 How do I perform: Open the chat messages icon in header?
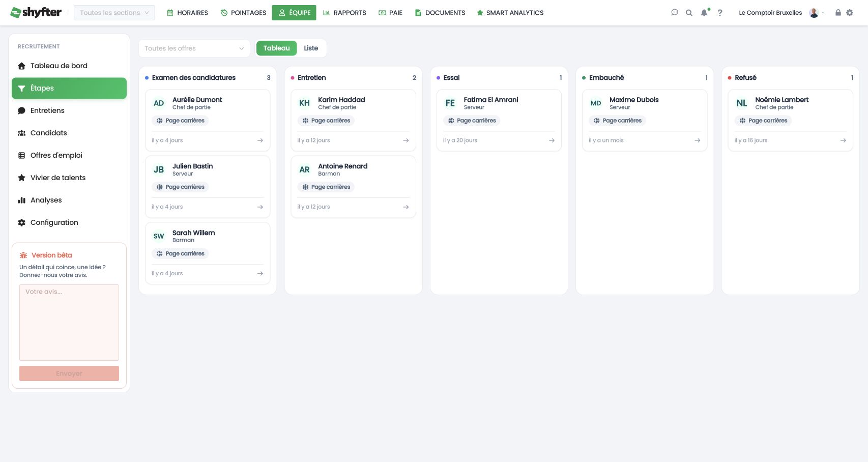675,13
